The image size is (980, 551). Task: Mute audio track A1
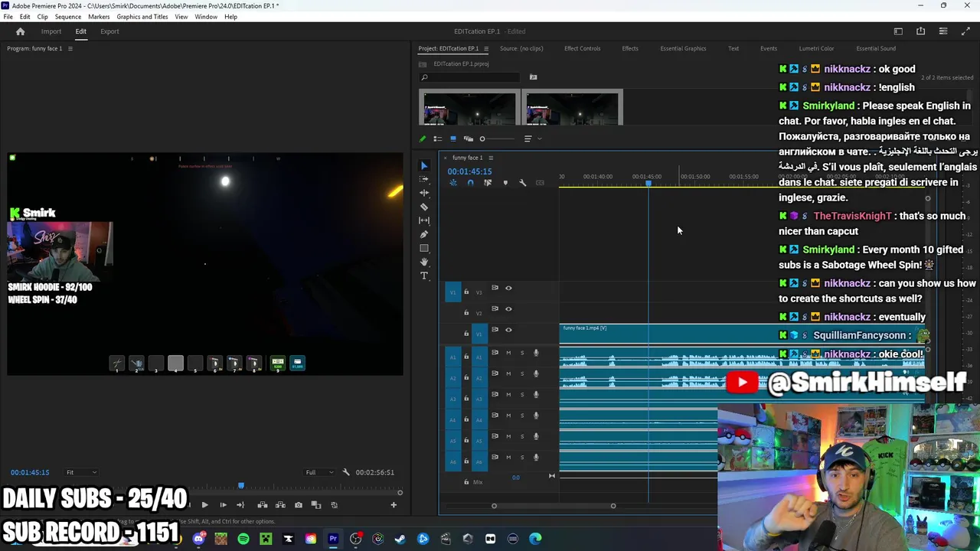[x=508, y=353]
